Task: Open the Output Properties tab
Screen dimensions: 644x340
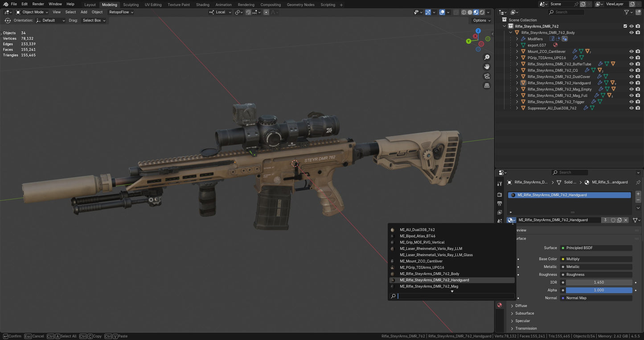Action: (499, 203)
